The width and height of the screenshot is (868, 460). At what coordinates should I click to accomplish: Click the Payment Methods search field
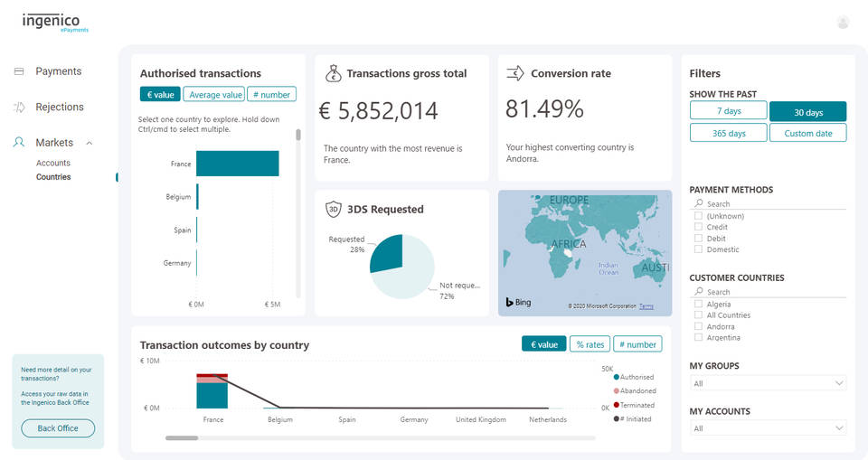(x=770, y=203)
